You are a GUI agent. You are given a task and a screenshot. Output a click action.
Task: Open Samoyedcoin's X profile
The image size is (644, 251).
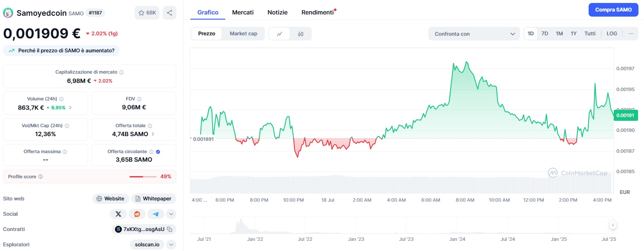point(118,214)
